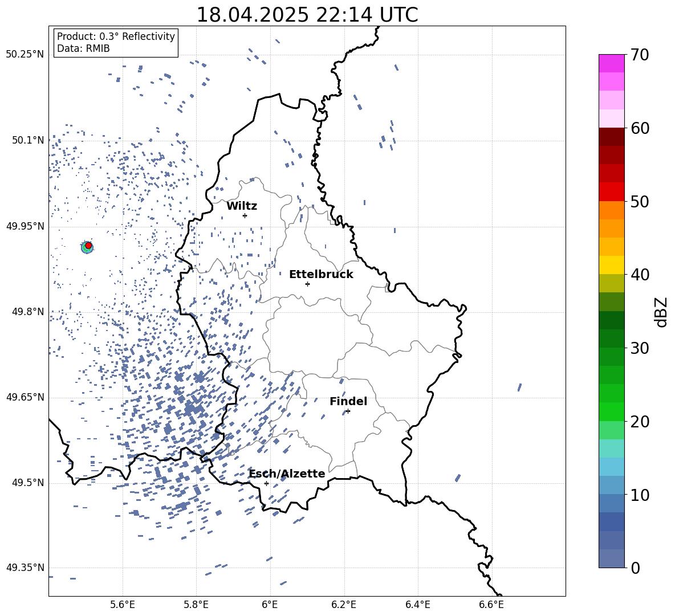
Task: Click the 6.4°E longitude label
Action: (x=417, y=605)
